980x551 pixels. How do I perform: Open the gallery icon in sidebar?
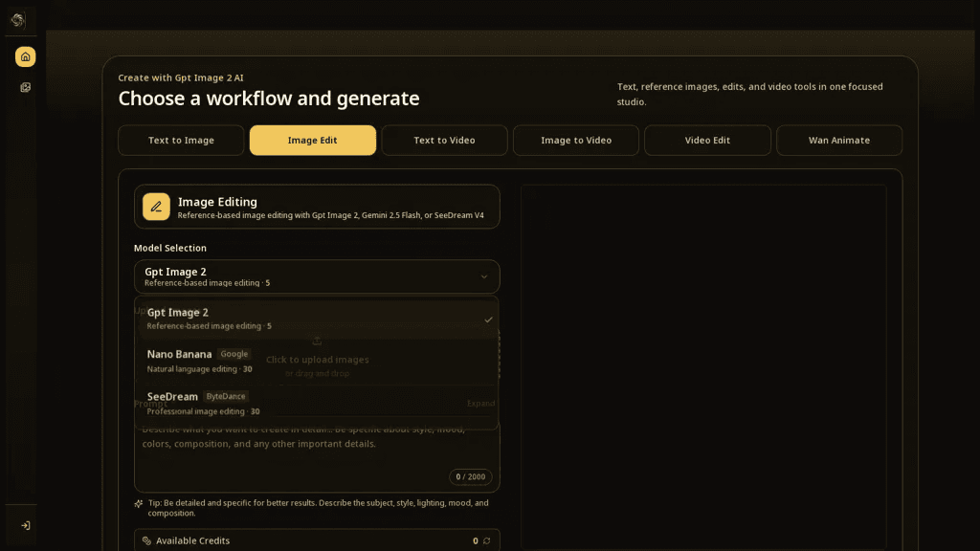pos(26,87)
